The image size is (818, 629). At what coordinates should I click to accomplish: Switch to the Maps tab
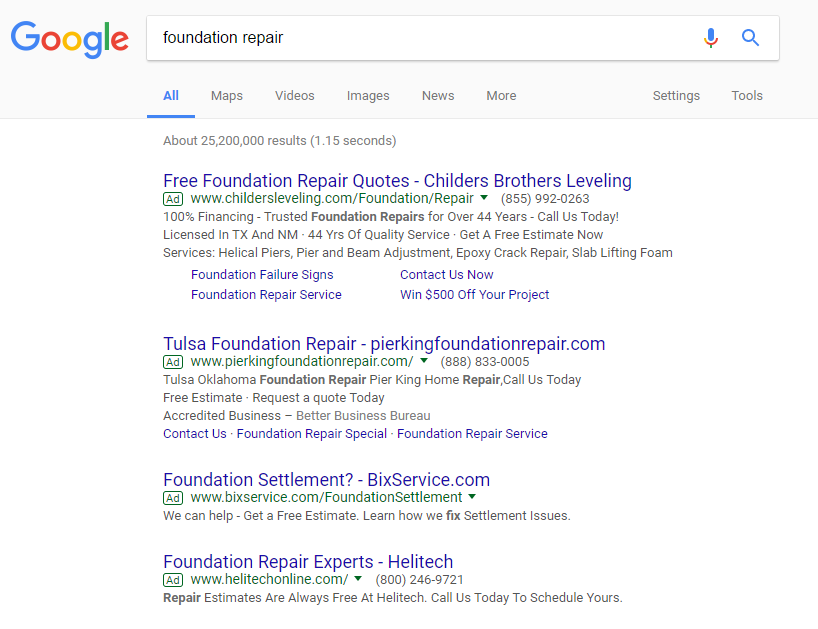coord(226,95)
